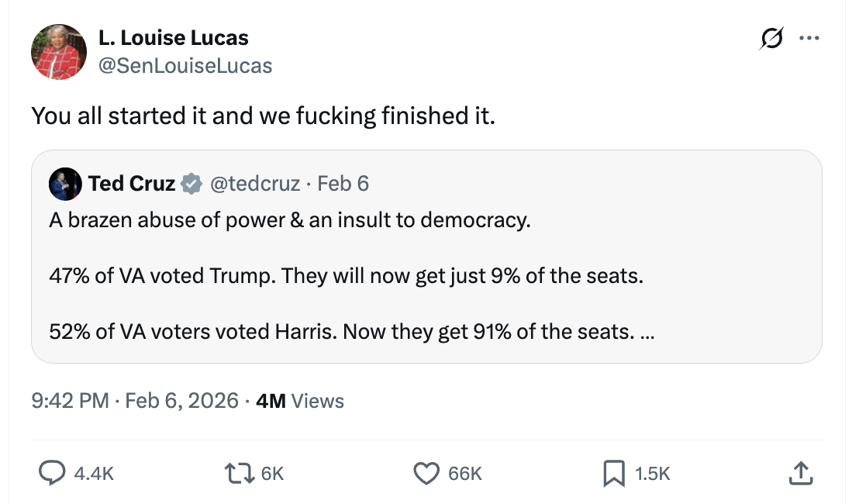Bookmark this post

click(x=613, y=472)
